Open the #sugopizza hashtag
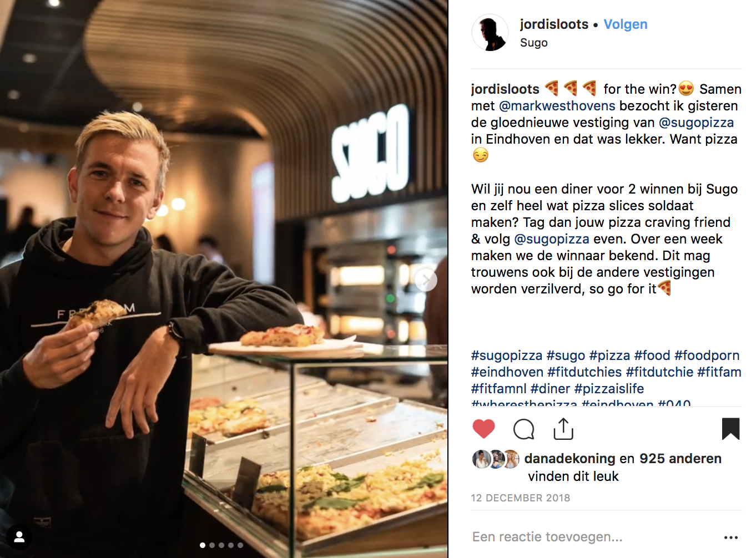This screenshot has width=756, height=558. (x=507, y=356)
